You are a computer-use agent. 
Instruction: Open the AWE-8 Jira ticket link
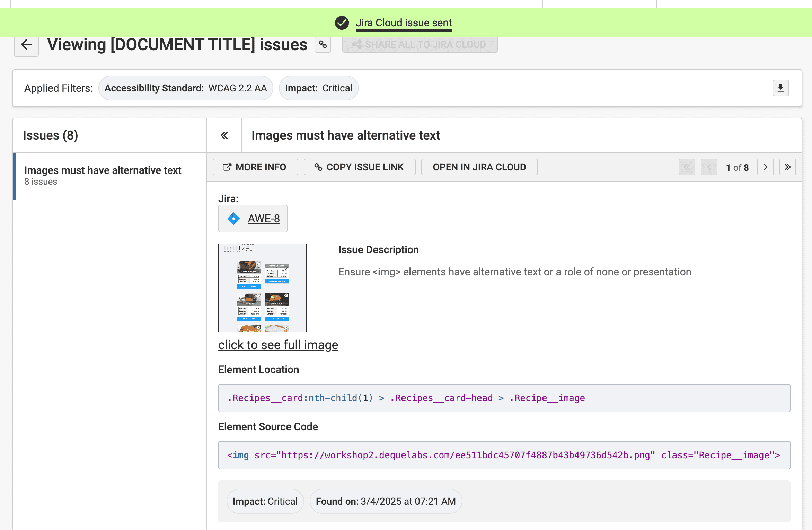(x=264, y=219)
